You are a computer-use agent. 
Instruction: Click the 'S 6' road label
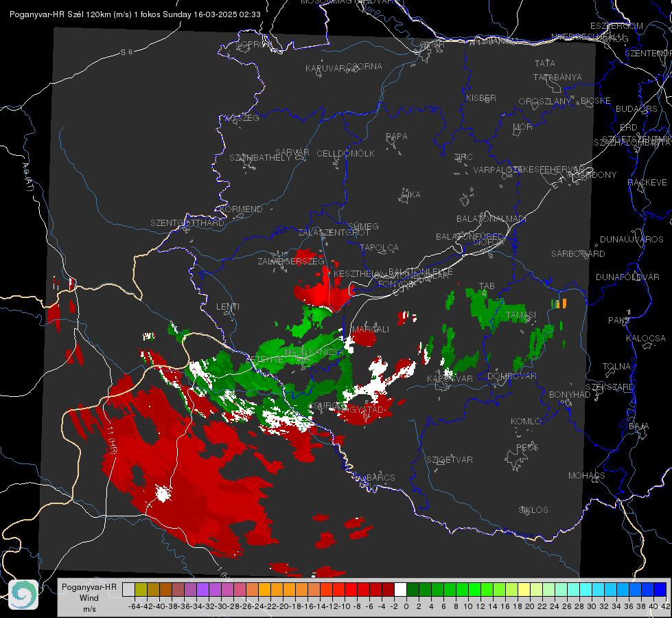126,52
